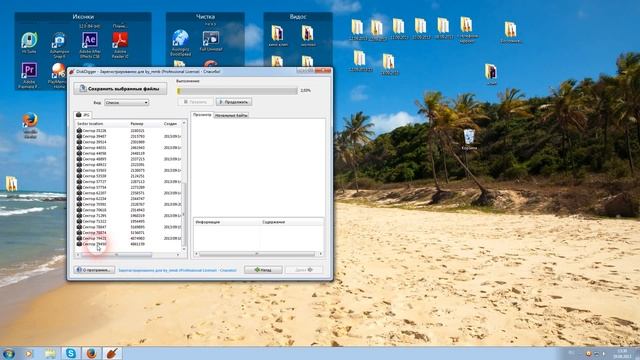640x360 pixels.
Task: Open Adobe Premiere Pro desktop shortcut
Action: click(x=29, y=73)
